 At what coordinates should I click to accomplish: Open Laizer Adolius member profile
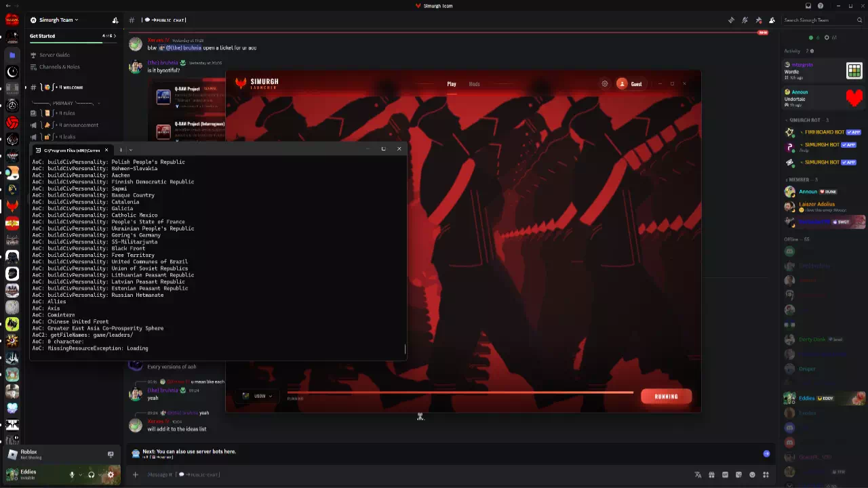coord(823,206)
